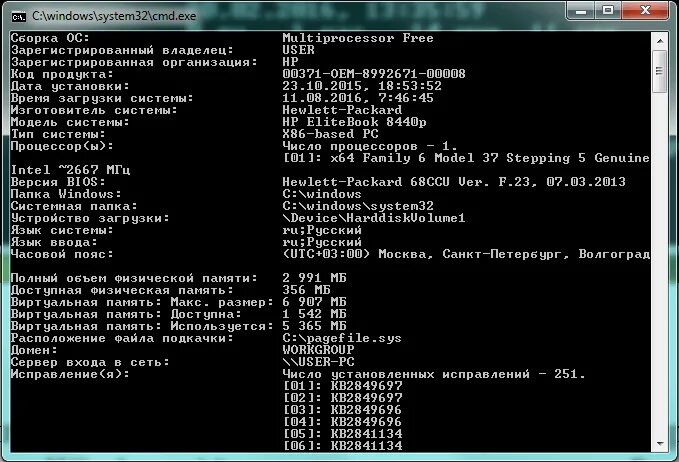Click the label Версия BIOS:
This screenshot has height=462, width=679.
click(58, 182)
